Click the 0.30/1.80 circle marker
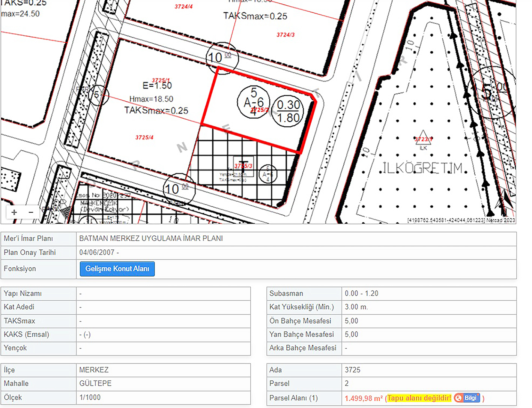 point(288,111)
